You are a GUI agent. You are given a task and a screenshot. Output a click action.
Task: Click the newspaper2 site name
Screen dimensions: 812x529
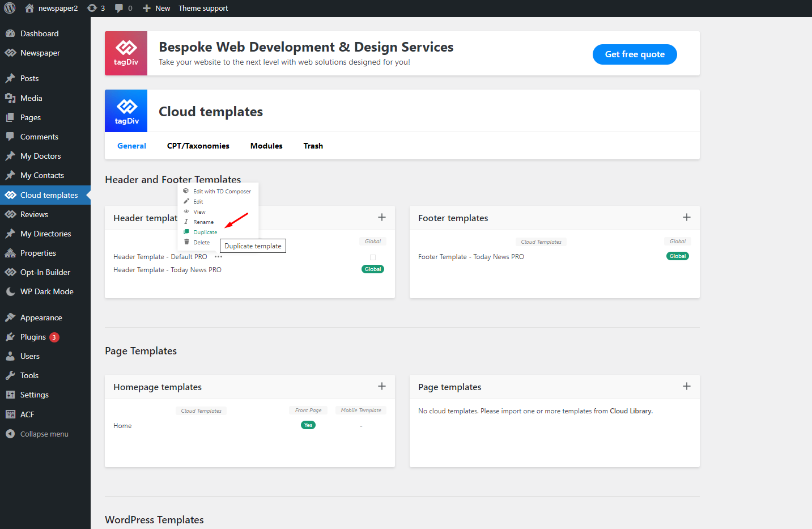[58, 8]
